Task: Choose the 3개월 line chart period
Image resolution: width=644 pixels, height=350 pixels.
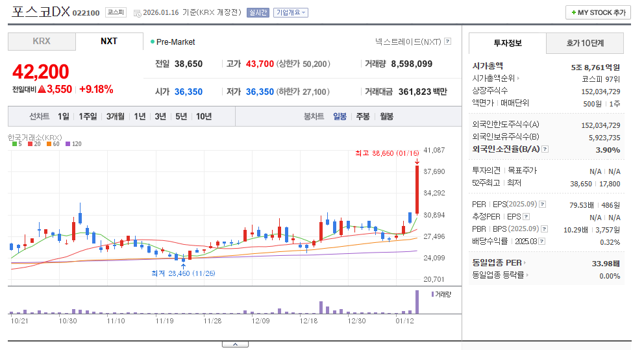Action: tap(116, 117)
